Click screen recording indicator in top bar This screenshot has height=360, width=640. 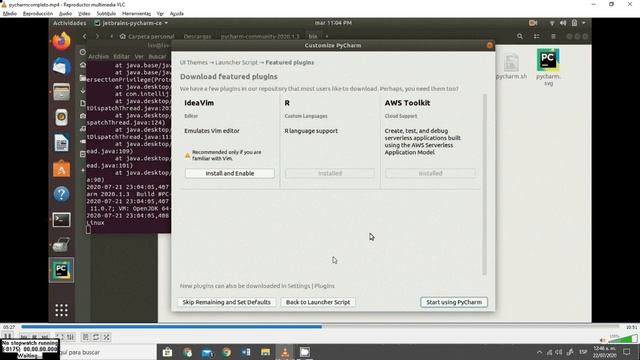(533, 23)
